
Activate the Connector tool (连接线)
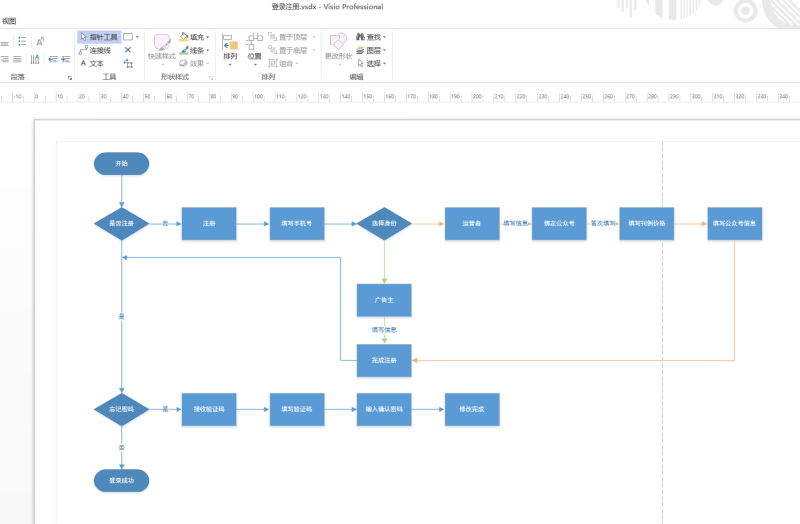95,50
